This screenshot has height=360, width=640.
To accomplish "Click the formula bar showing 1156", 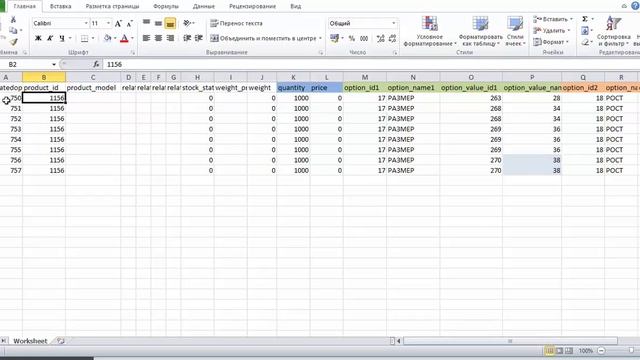I will [370, 64].
